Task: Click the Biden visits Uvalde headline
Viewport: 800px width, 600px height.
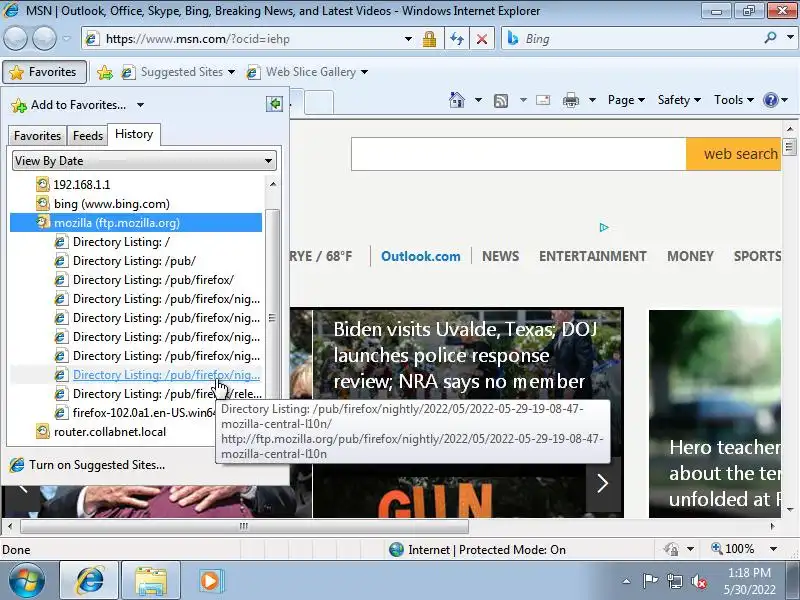Action: point(464,355)
